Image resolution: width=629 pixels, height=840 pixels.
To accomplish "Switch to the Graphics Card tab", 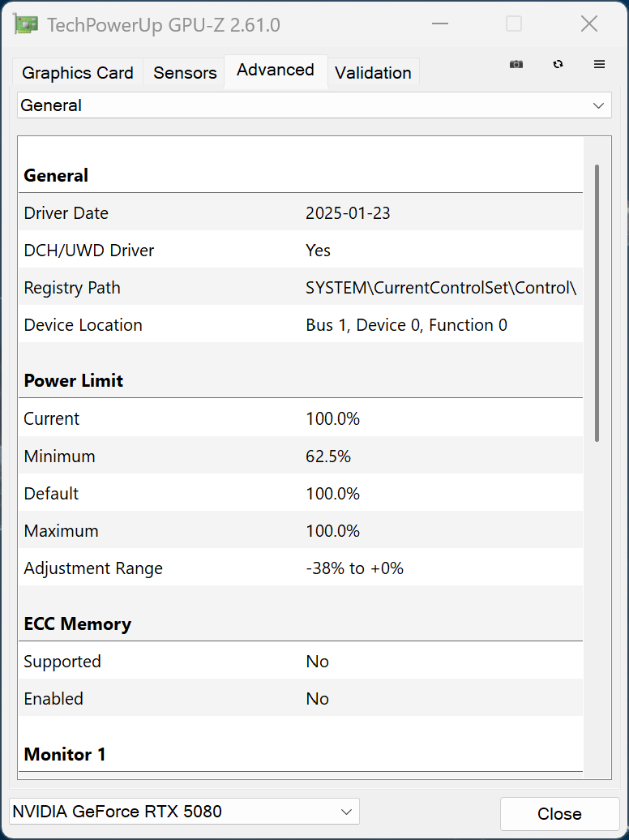I will point(78,73).
